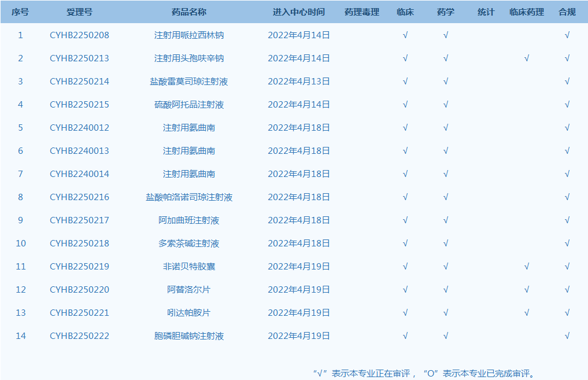The image size is (588, 380).
Task: Select acceptance number CYHB2250220
Action: click(x=79, y=290)
